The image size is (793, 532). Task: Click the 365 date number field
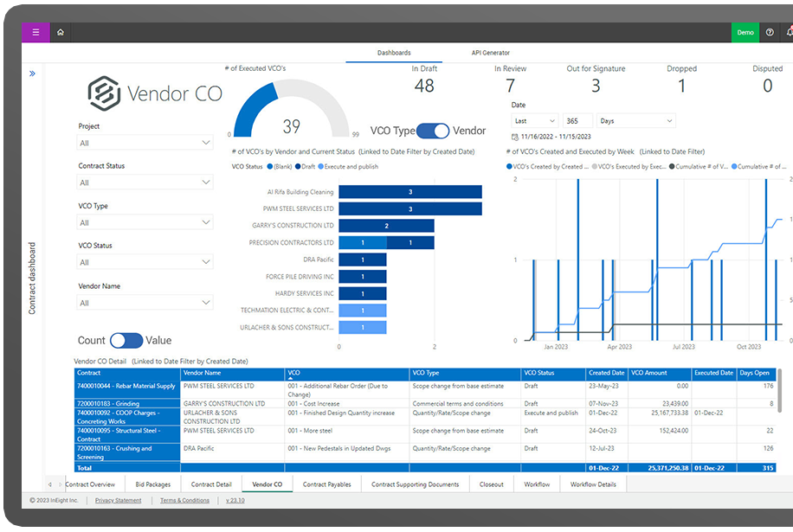pos(577,121)
